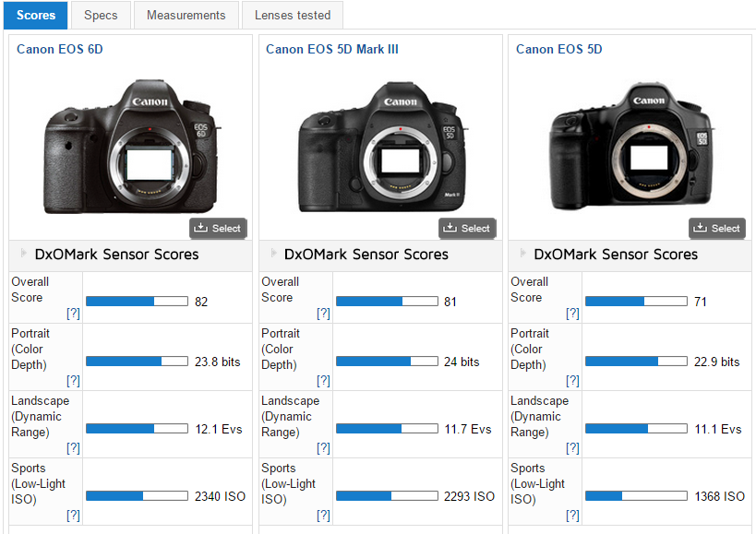The height and width of the screenshot is (534, 756).
Task: Open Portrait help [?] for 5D Mark III
Action: pyautogui.click(x=323, y=381)
